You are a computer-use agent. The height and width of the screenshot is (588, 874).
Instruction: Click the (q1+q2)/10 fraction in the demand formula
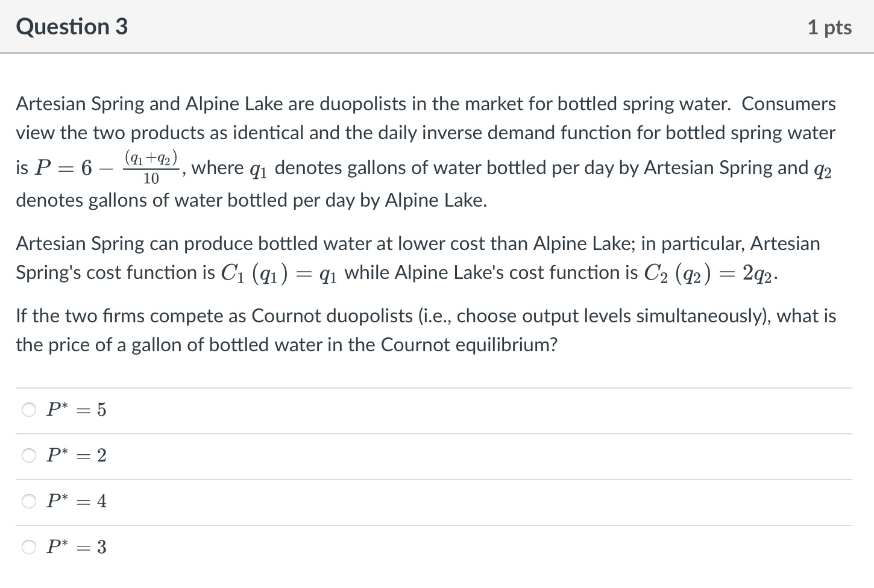151,168
